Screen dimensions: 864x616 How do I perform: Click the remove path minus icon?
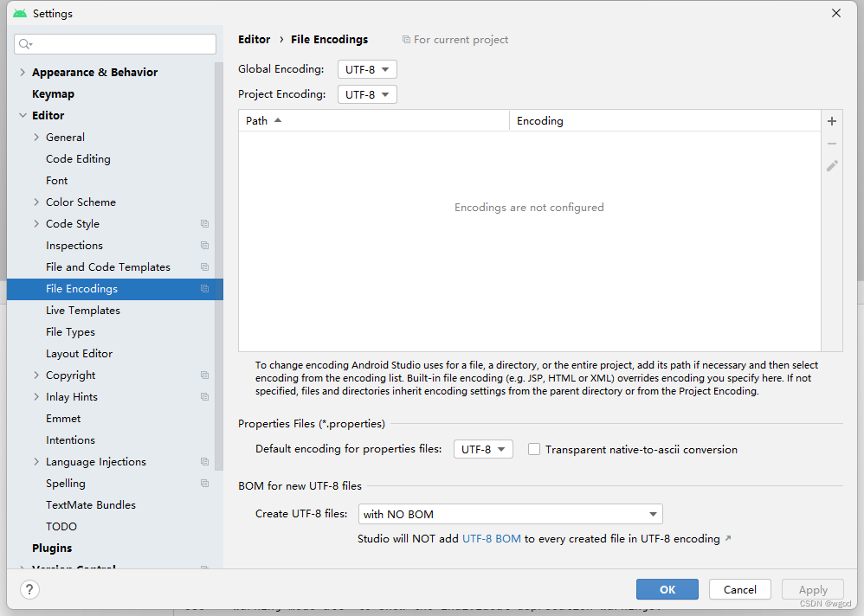[x=831, y=144]
